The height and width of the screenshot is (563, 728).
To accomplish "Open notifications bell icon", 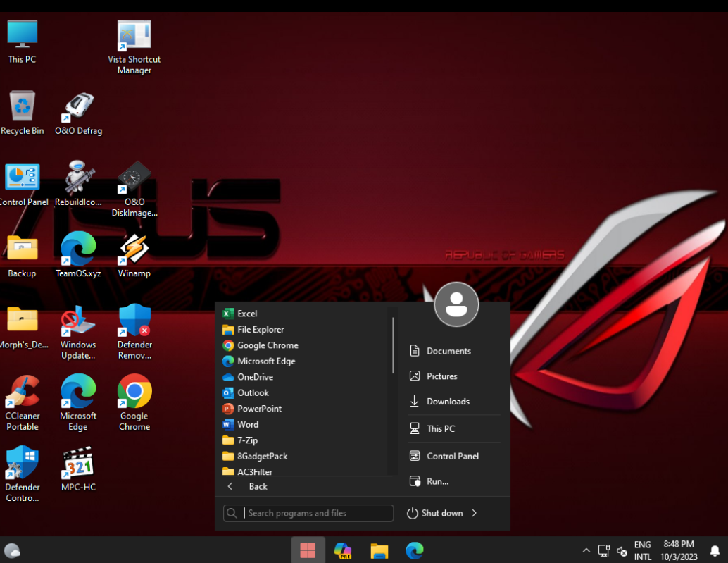I will point(715,551).
